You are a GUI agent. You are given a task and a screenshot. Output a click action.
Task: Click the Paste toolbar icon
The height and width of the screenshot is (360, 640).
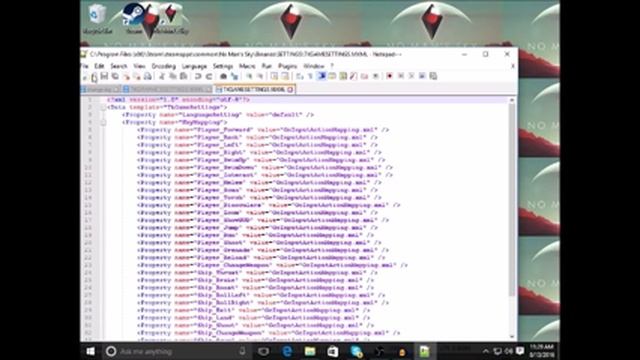click(x=184, y=76)
